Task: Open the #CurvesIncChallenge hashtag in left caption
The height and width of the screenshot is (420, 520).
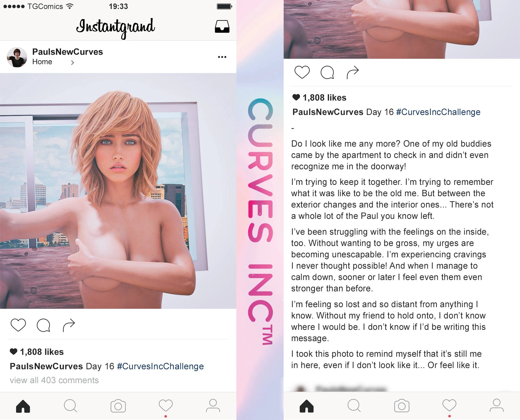Action: 160,366
